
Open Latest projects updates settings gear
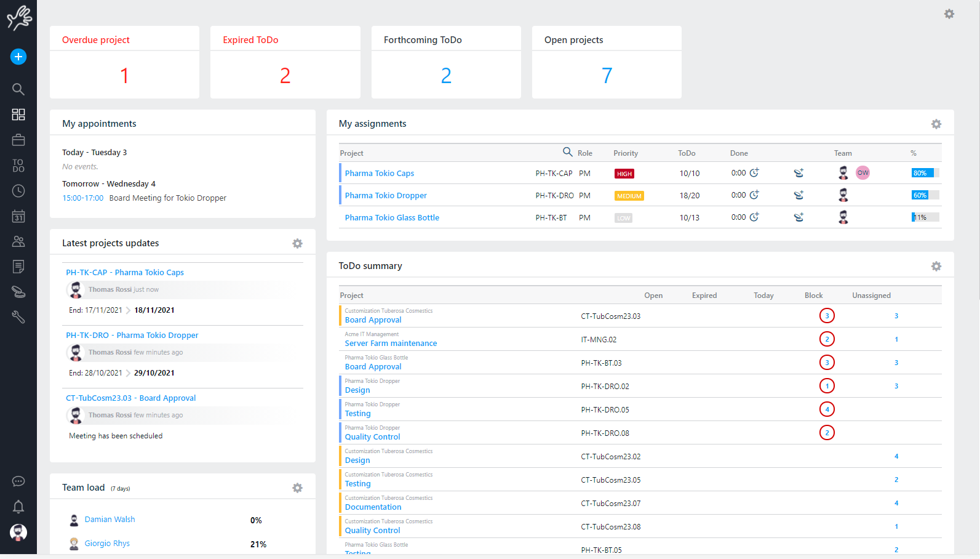(297, 244)
